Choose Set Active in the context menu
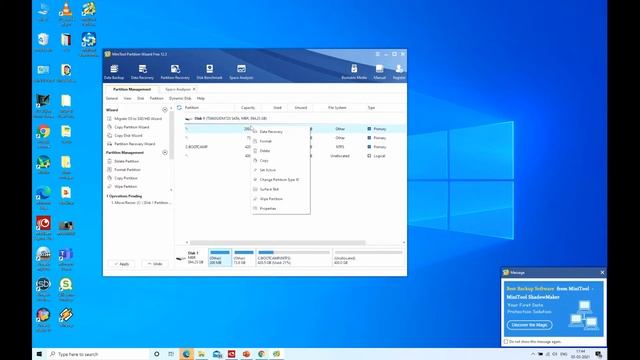 (280, 170)
